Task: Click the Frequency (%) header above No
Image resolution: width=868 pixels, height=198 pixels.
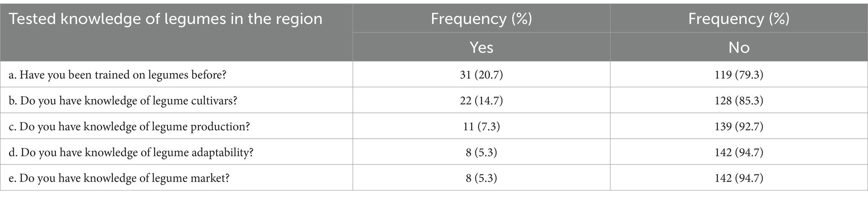Action: [x=739, y=19]
